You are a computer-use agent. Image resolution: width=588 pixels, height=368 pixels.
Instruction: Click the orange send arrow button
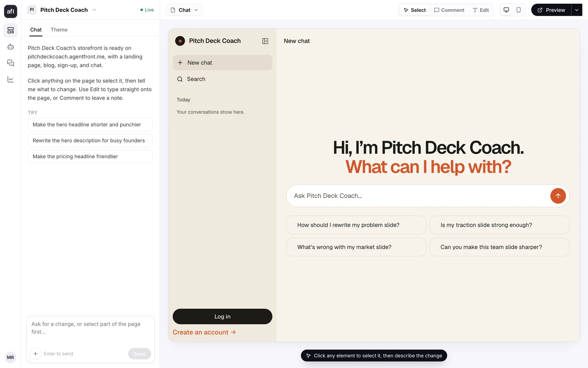[558, 196]
